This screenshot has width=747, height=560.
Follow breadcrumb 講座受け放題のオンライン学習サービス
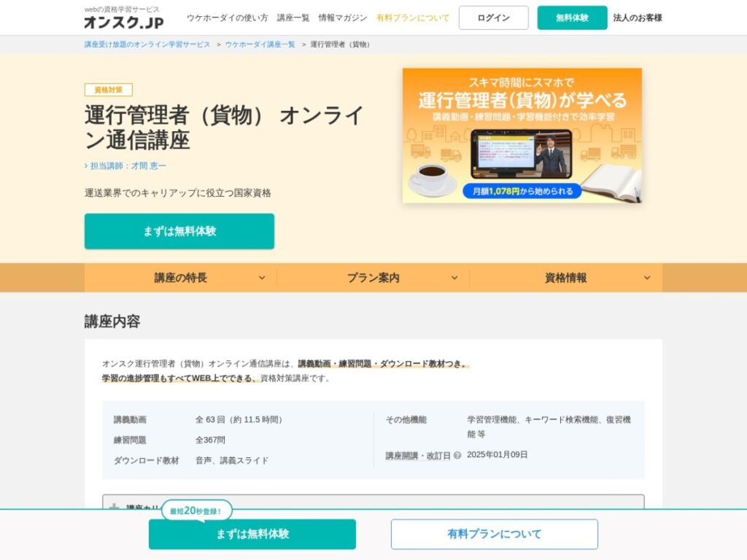coord(147,44)
